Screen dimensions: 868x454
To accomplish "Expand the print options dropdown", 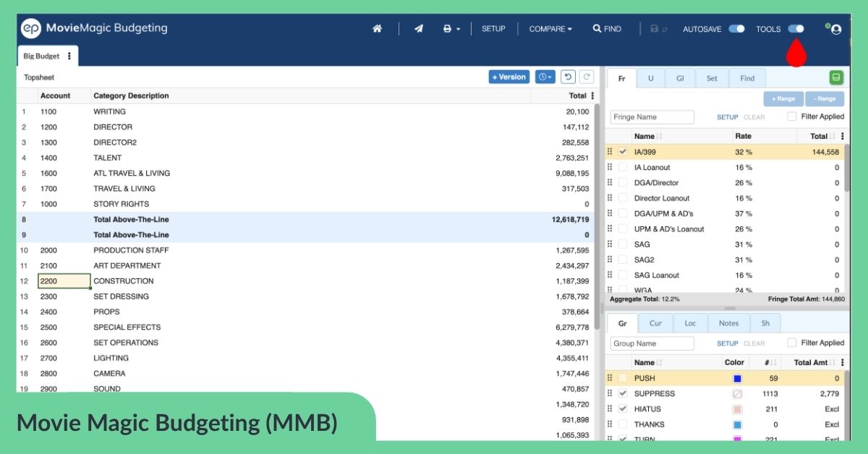I will [x=451, y=29].
